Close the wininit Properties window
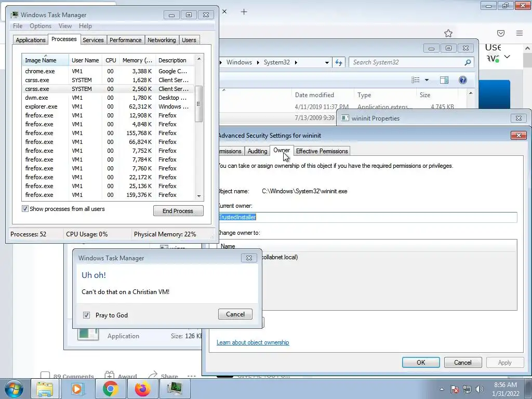 (519, 118)
